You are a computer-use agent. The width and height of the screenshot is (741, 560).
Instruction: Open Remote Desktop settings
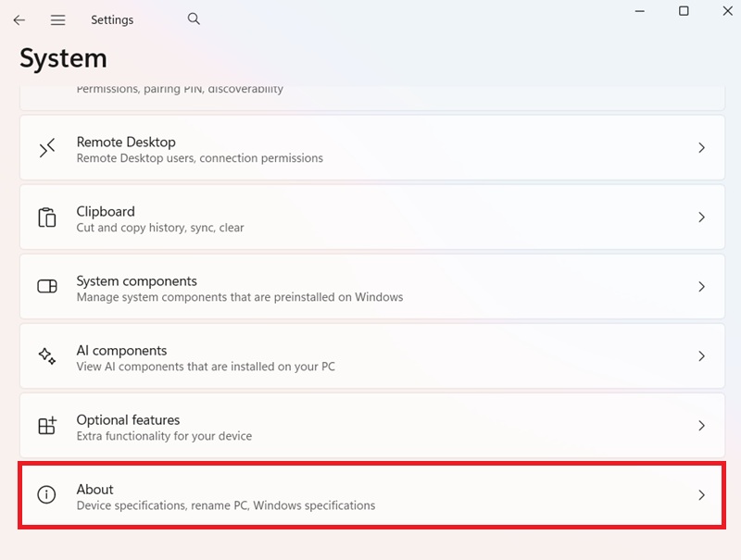370,148
